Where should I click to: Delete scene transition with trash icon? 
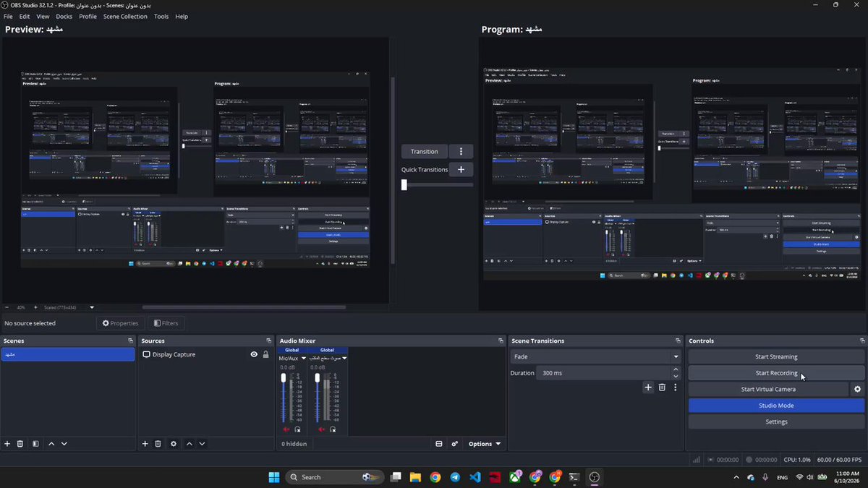point(662,388)
